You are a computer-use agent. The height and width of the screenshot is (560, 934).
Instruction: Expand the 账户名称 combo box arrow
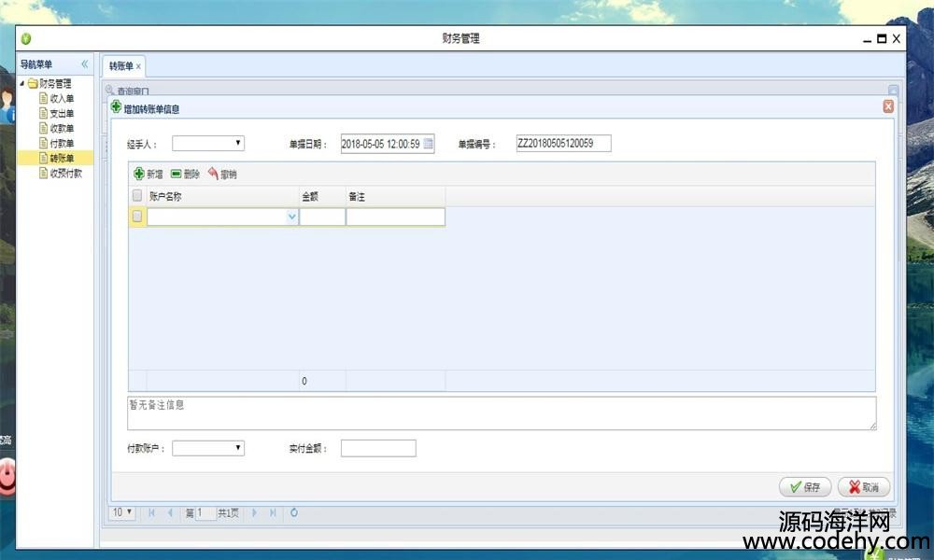pyautogui.click(x=292, y=217)
